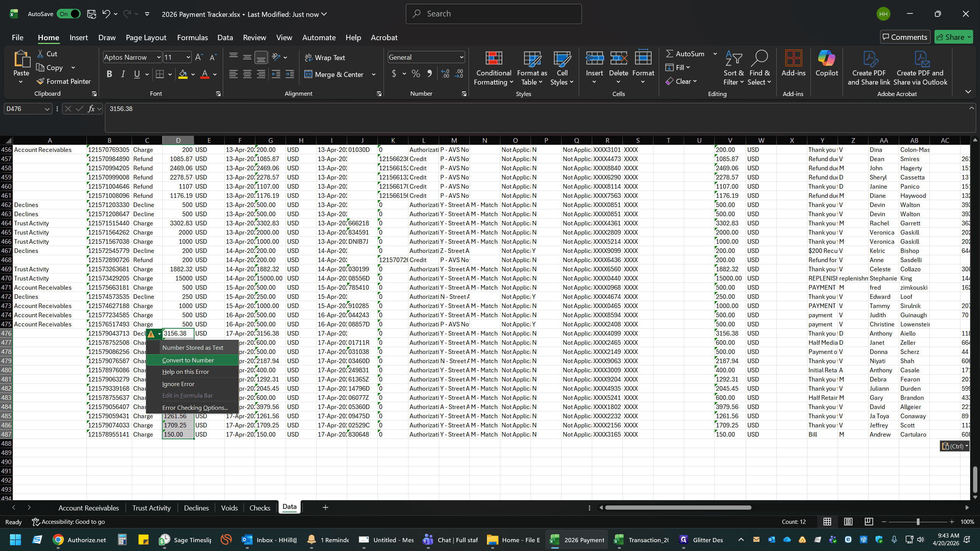Toggle Wrap Text for selected cells
Screen dimensions: 980x551
coord(325,58)
